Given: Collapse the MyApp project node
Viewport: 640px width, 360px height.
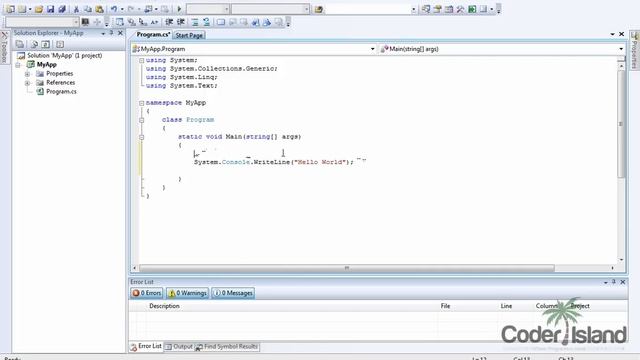Looking at the screenshot, I should tap(18, 65).
